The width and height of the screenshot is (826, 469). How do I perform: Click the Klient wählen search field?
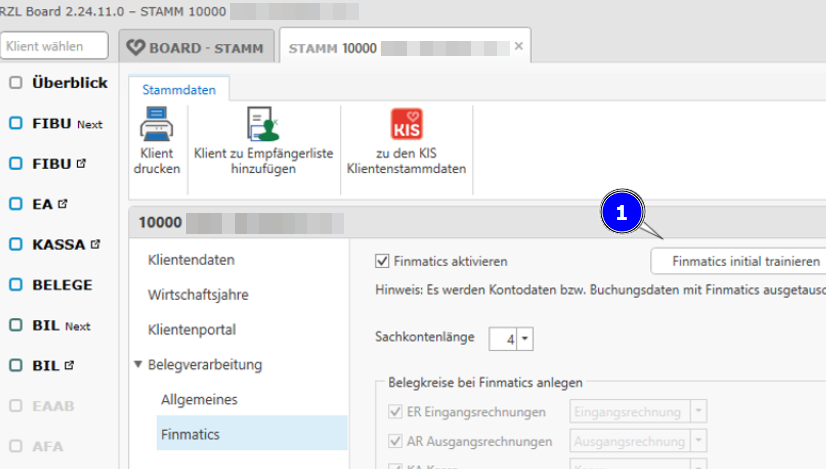55,46
